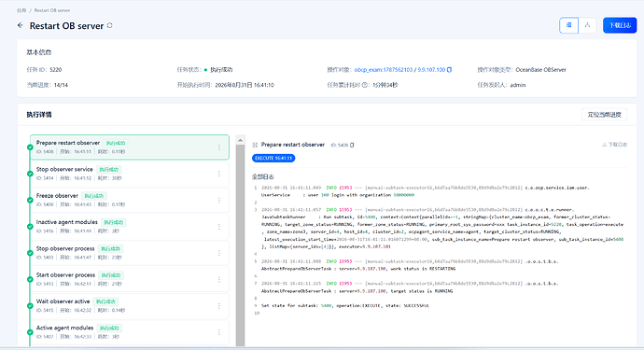The height and width of the screenshot is (350, 644).
Task: Select the Inactive agent modules subtask row
Action: (130, 227)
